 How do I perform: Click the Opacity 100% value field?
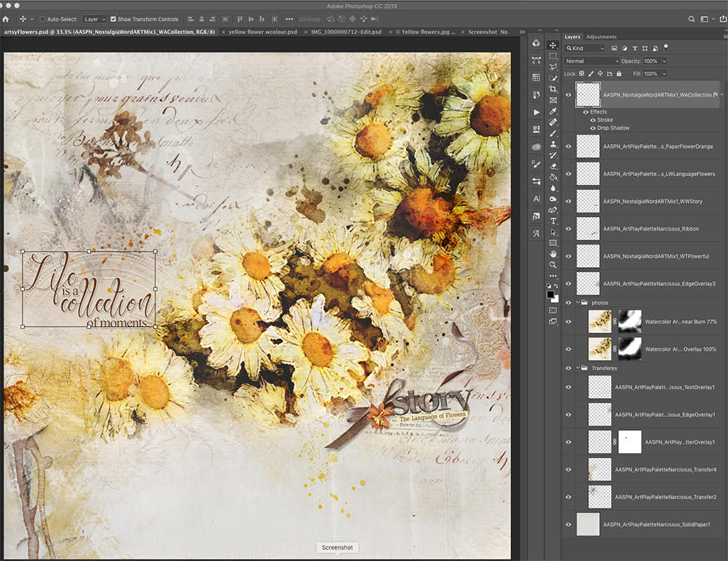point(650,61)
